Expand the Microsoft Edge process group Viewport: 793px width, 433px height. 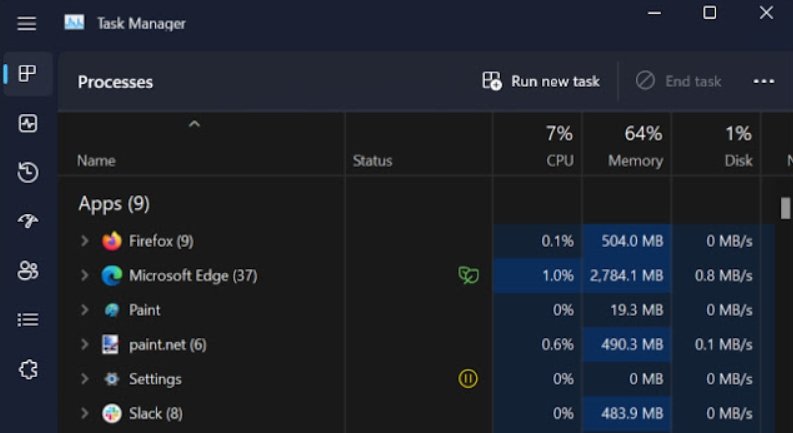click(85, 276)
